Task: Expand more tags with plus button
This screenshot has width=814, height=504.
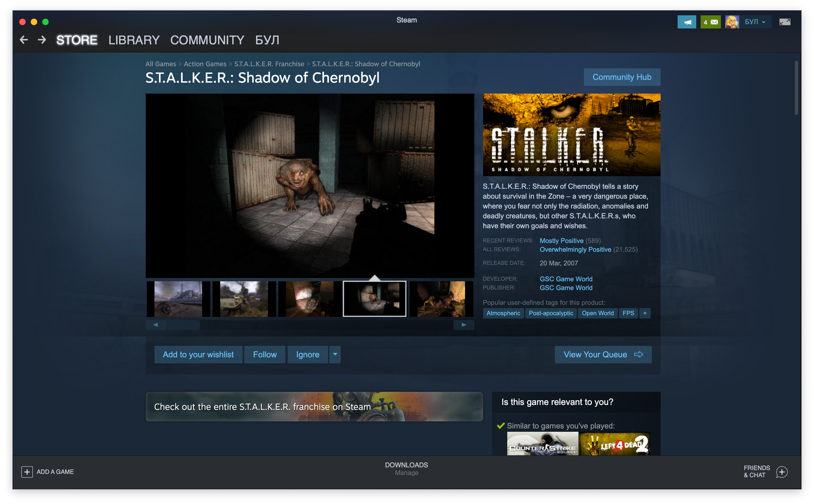Action: pos(644,313)
